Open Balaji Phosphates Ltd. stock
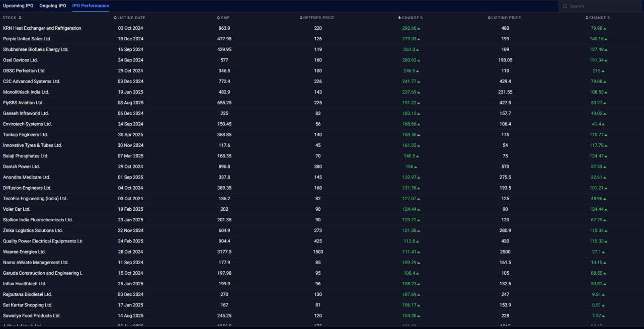This screenshot has width=644, height=329. [x=26, y=156]
